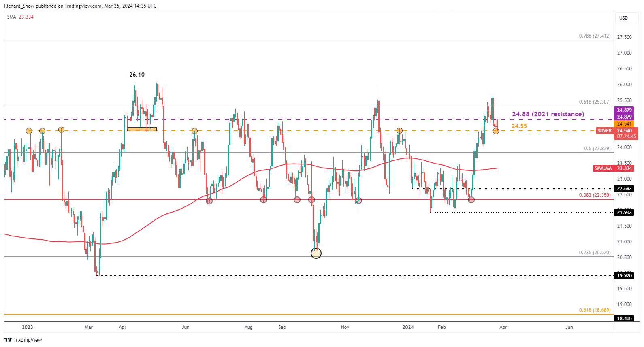644x347 pixels.
Task: Select the orange 0.618 (18.689) level label
Action: click(594, 310)
